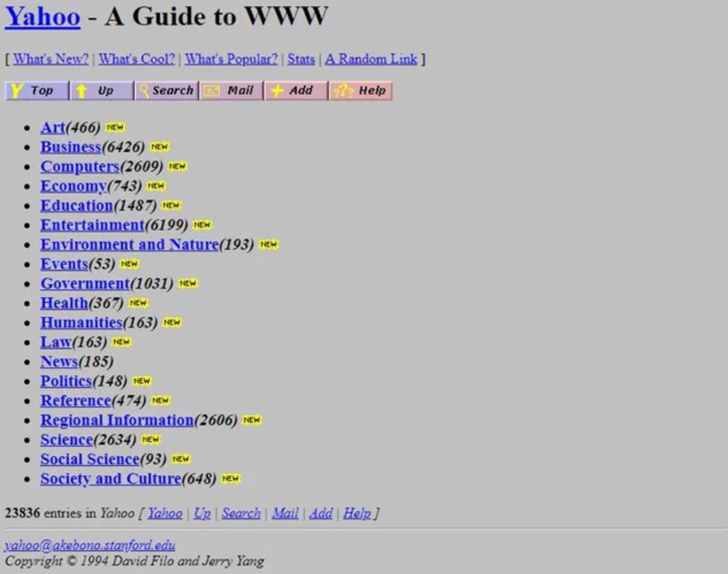728x574 pixels.
Task: Open the What's Cool? link
Action: 136,58
